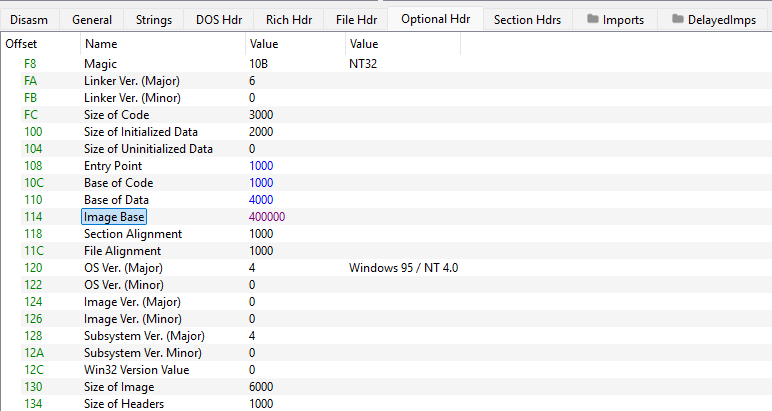Viewport: 772px width, 411px height.
Task: Select the DOS Hdr tab
Action: coord(217,19)
